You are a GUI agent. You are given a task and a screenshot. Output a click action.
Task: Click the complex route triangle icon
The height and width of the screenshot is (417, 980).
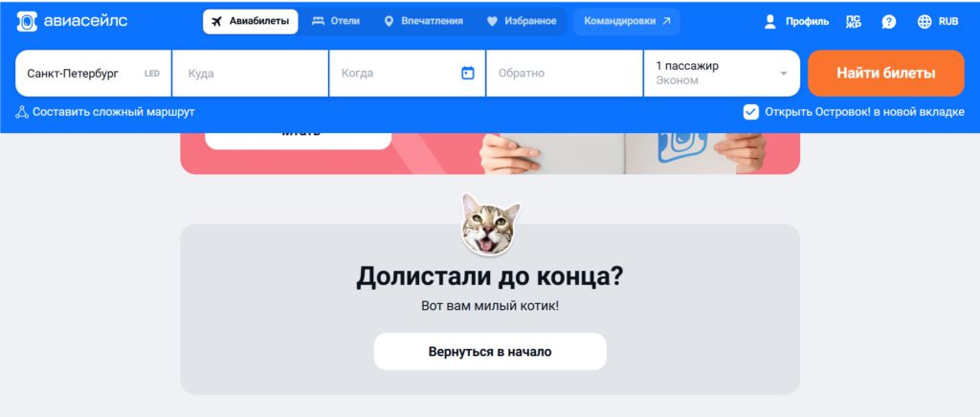point(23,112)
